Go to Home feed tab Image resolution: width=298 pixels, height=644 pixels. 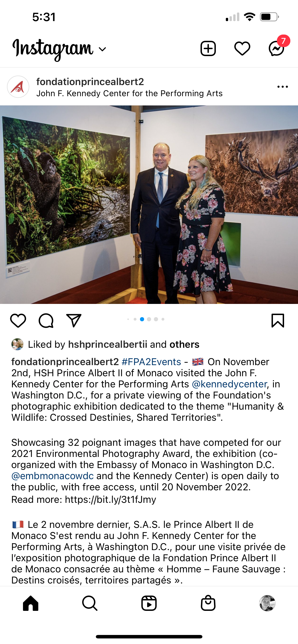click(31, 603)
